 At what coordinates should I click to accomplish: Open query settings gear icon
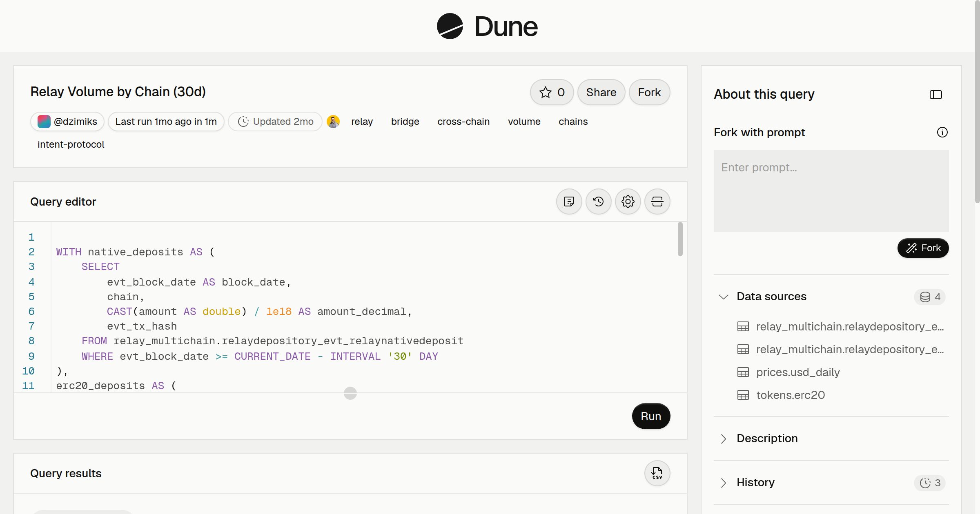(x=628, y=202)
